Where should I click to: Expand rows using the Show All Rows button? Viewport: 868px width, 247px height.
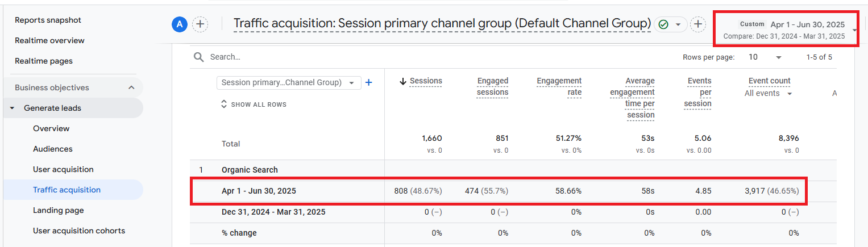[254, 104]
